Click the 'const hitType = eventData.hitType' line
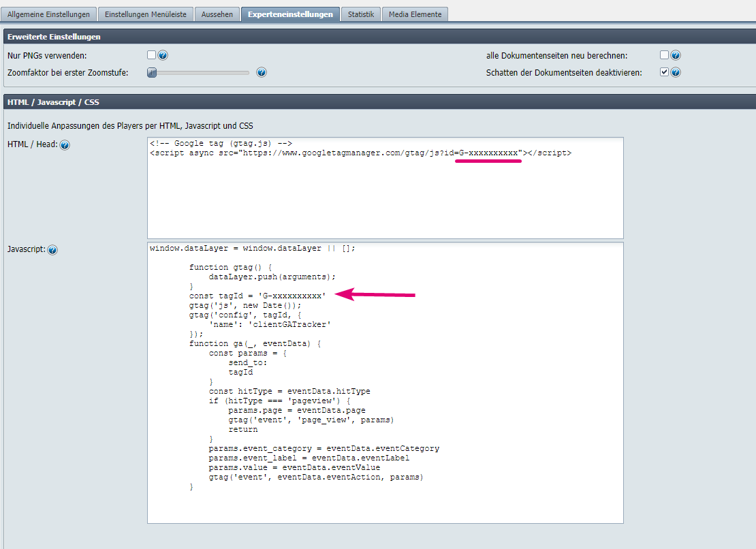Viewport: 756px width, 549px height. [289, 391]
